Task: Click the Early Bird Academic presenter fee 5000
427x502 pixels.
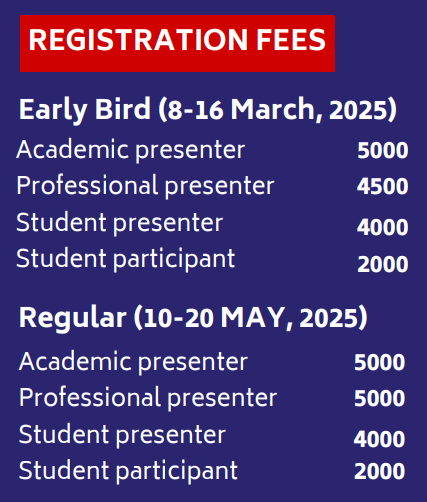Action: (x=383, y=151)
